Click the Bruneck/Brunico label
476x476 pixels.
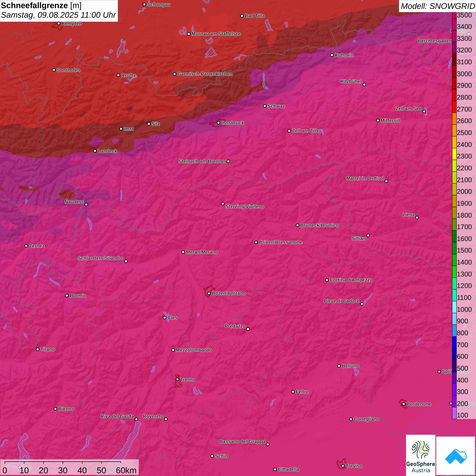319,225
